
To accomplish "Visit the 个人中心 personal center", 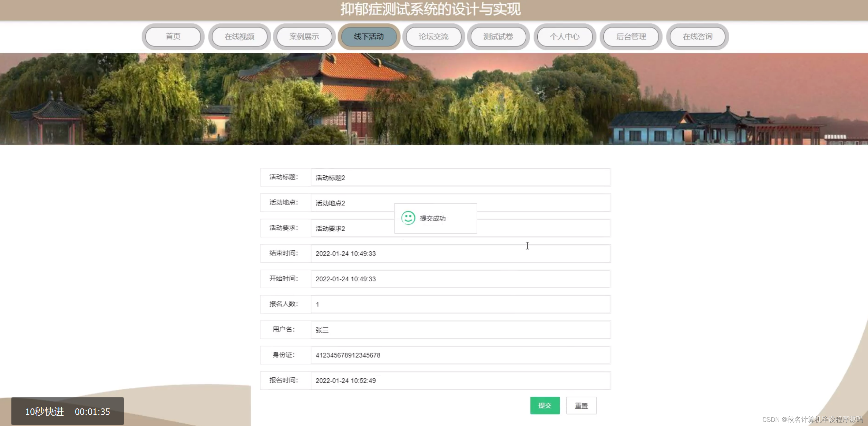I will pos(565,36).
